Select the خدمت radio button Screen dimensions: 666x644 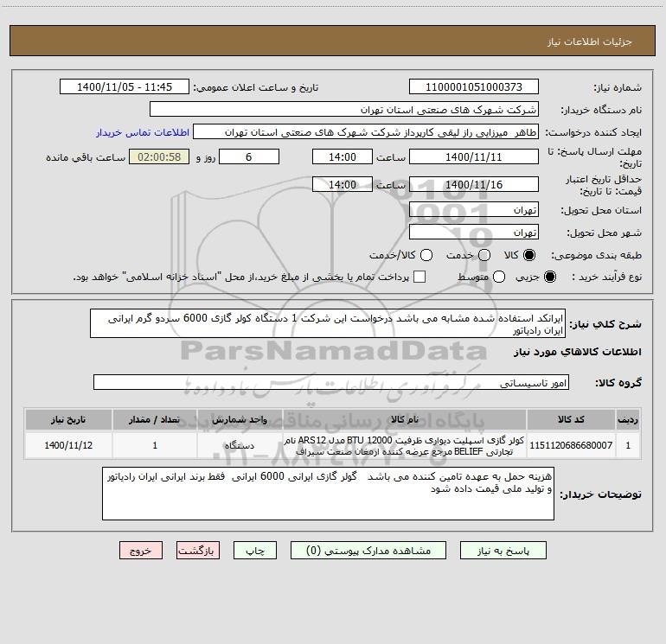coord(484,255)
